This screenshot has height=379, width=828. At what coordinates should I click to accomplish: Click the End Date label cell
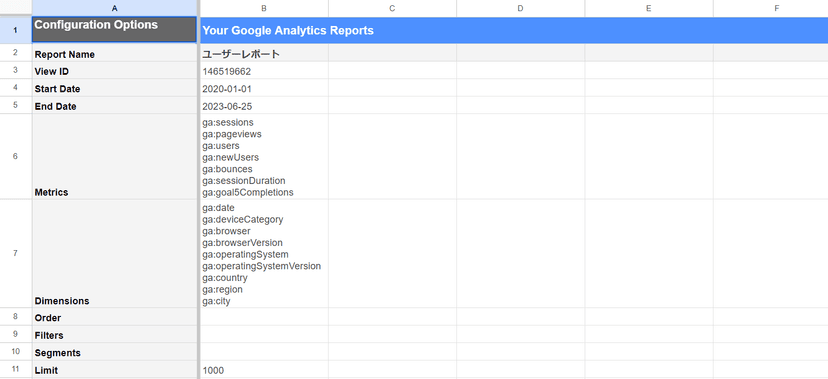115,105
